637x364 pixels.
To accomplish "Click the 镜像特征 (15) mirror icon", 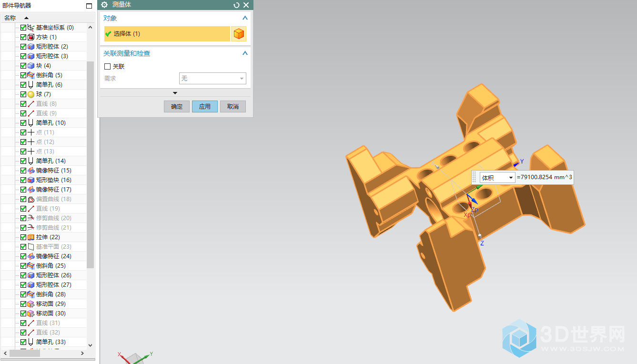I will (31, 171).
